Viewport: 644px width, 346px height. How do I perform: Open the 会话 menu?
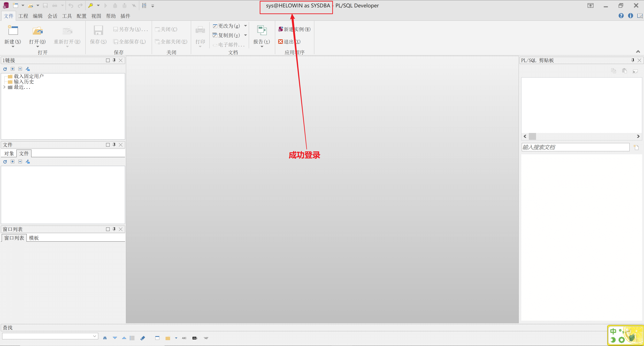coord(52,16)
